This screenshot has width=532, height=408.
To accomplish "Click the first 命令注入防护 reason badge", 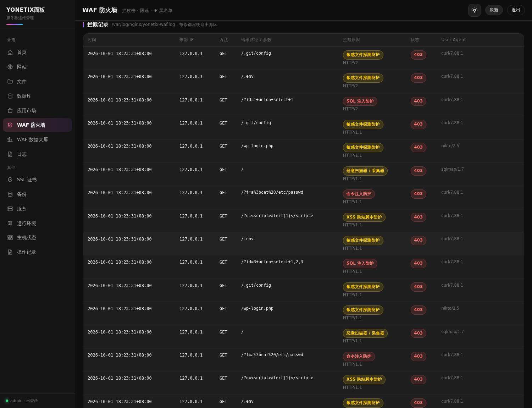I will tap(359, 194).
